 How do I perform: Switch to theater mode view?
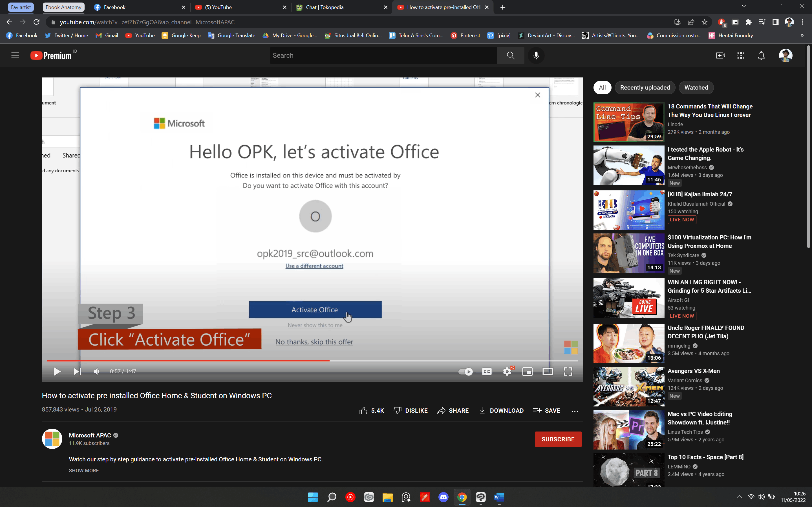(x=548, y=371)
